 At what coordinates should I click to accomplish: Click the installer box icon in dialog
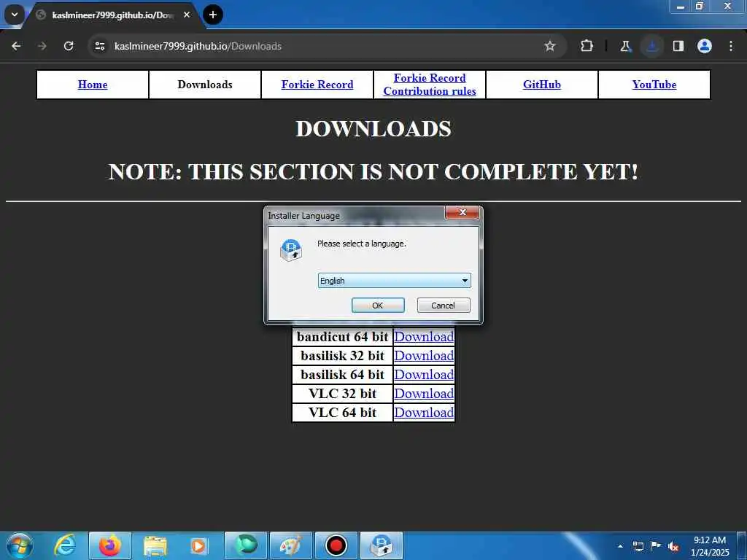[x=290, y=249]
